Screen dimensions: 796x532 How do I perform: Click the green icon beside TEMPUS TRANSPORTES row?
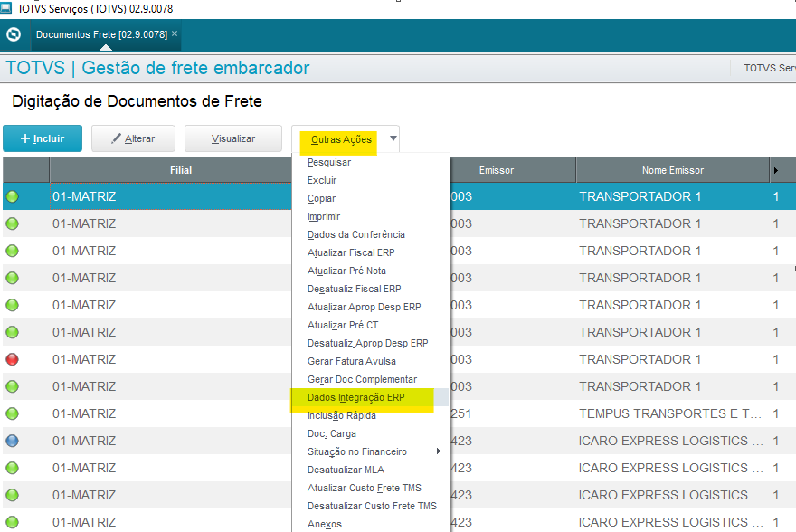[x=12, y=413]
